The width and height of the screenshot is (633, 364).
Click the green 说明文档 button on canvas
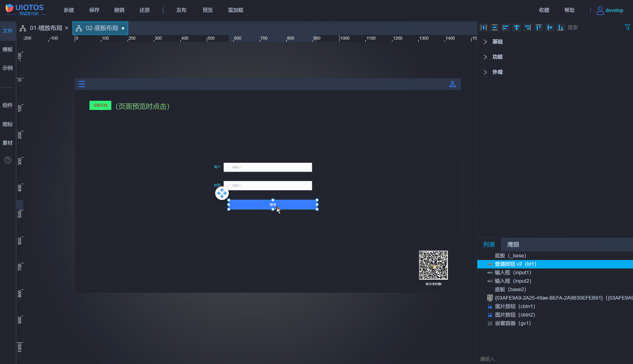pyautogui.click(x=100, y=105)
